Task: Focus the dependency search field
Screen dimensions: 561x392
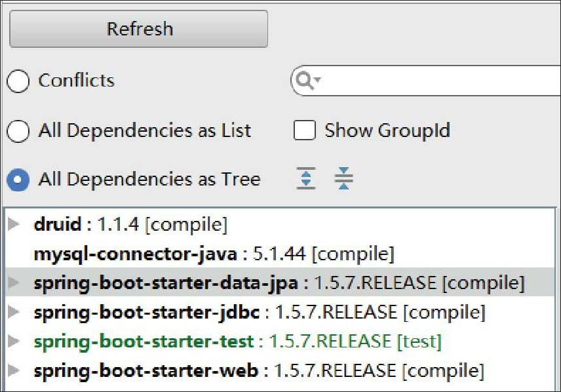Action: tap(439, 81)
